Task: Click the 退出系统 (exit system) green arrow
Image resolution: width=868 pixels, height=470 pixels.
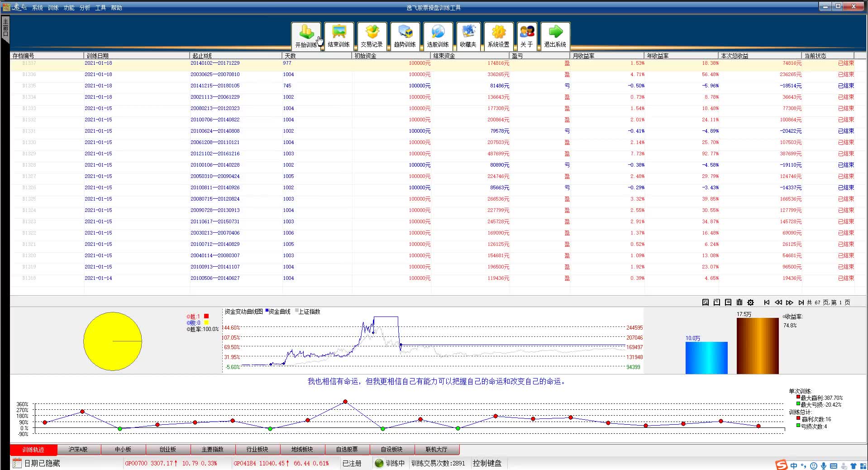Action: tap(555, 36)
